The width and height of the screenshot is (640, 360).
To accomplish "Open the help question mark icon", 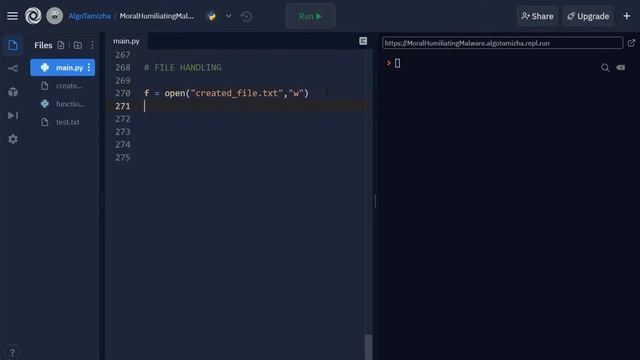I will click(x=12, y=352).
